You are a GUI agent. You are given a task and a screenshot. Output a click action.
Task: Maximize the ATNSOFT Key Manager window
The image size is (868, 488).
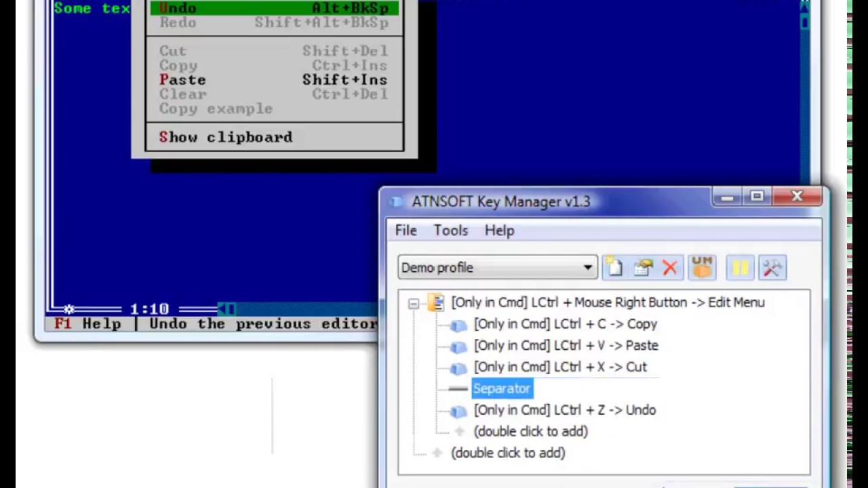(757, 197)
